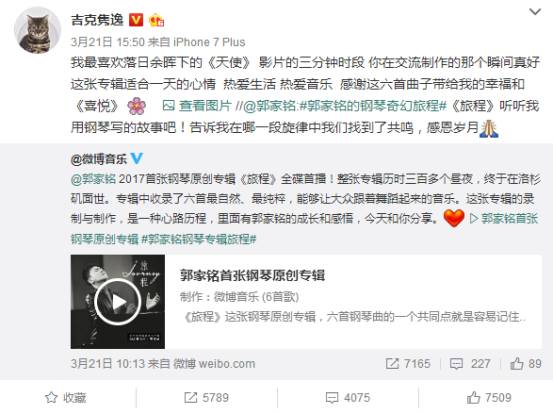The height and width of the screenshot is (414, 553).
Task: Like the original post with 89 likes
Action: [x=526, y=364]
